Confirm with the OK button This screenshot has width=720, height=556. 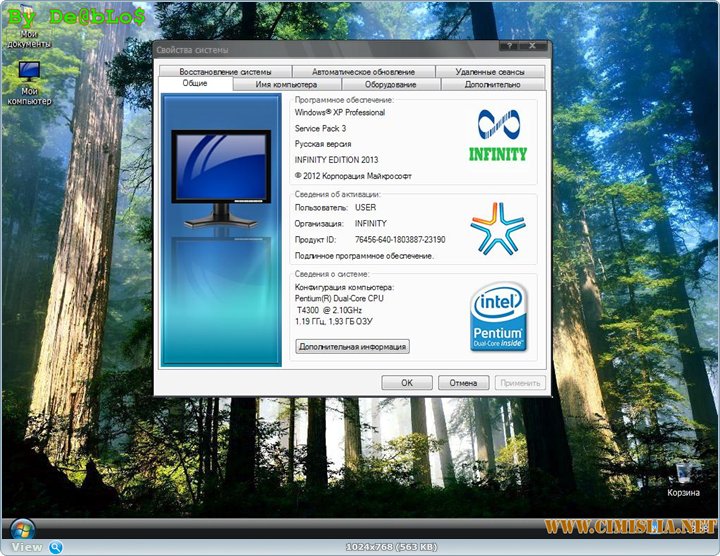[407, 383]
